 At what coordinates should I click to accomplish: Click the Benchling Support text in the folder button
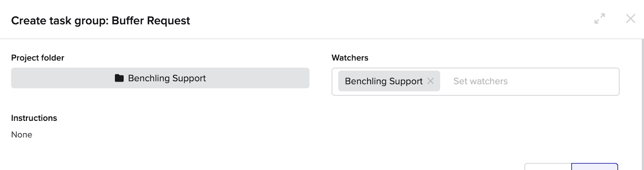coord(167,78)
